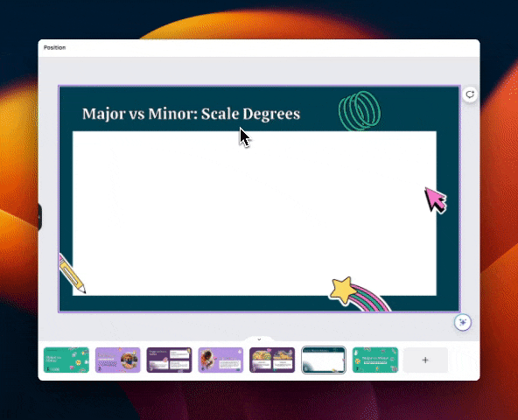Expand the collapsed left side panel handle
The height and width of the screenshot is (420, 518).
[x=40, y=217]
